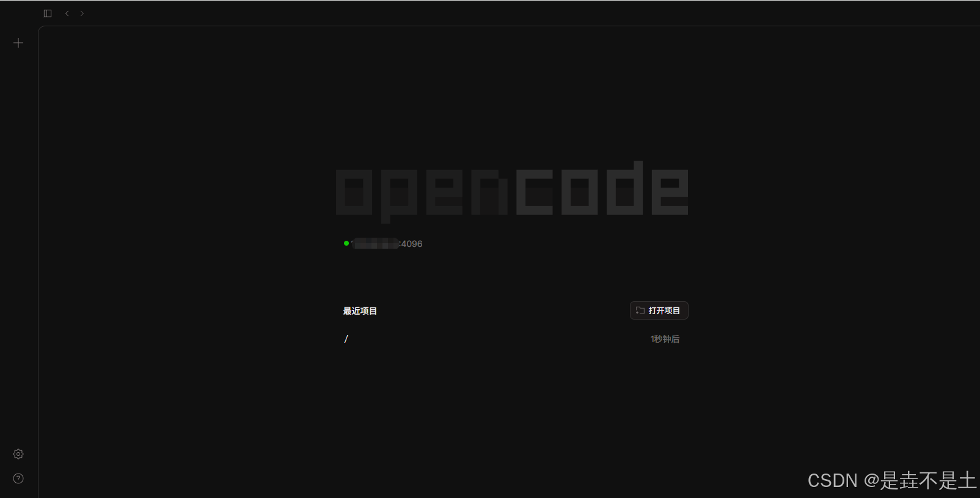Go forward with the right arrow
The image size is (980, 498).
point(82,13)
